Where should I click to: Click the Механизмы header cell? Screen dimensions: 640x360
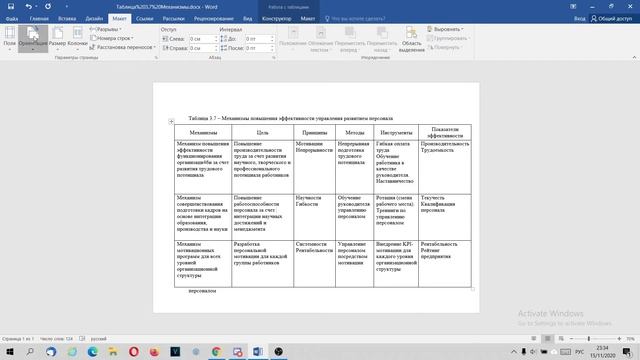[203, 133]
